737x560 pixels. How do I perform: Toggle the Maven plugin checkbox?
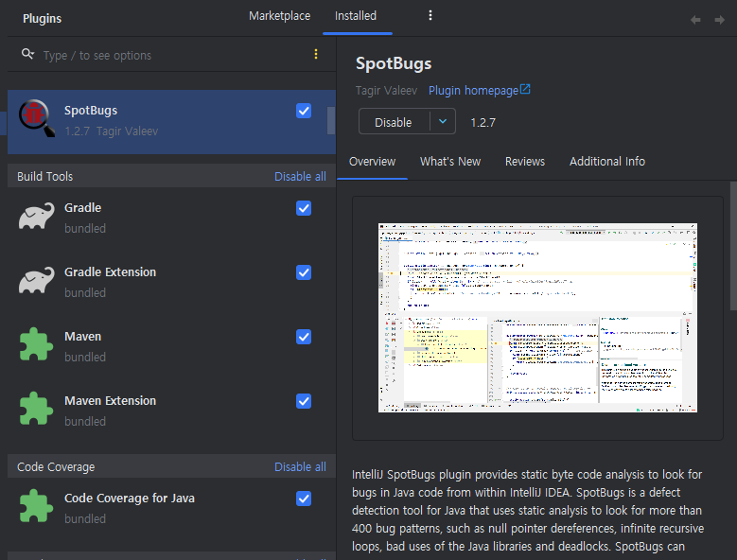pyautogui.click(x=304, y=337)
